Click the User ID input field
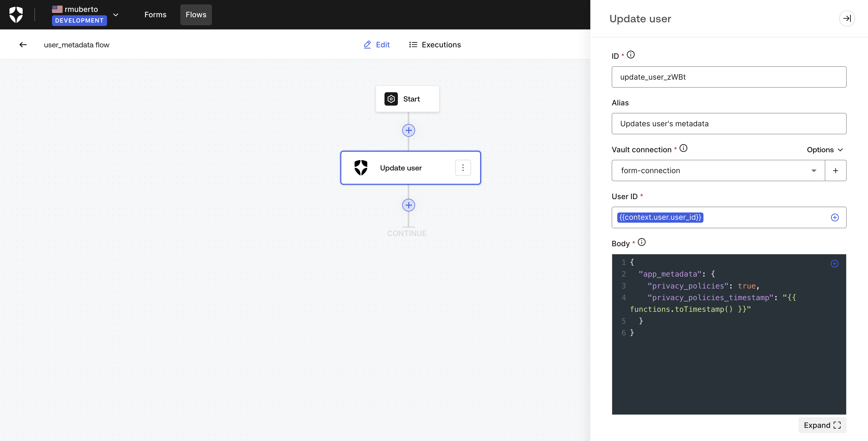This screenshot has height=441, width=868. click(x=729, y=218)
